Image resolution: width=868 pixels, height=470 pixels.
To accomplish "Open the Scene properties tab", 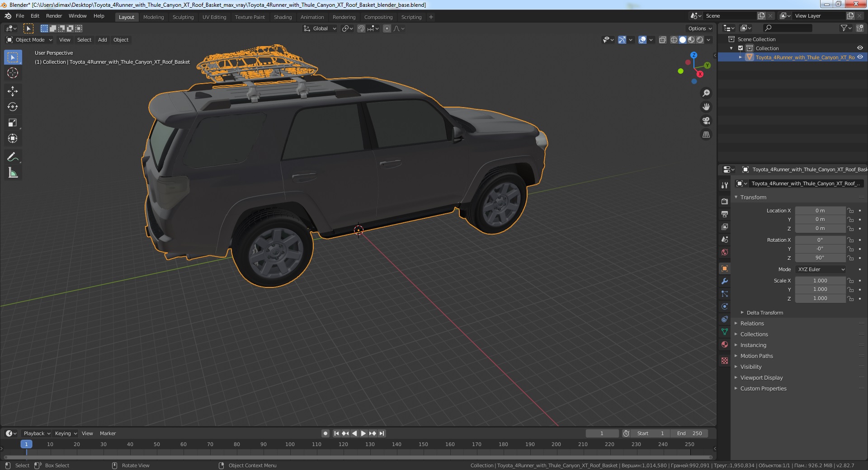I will click(x=725, y=240).
